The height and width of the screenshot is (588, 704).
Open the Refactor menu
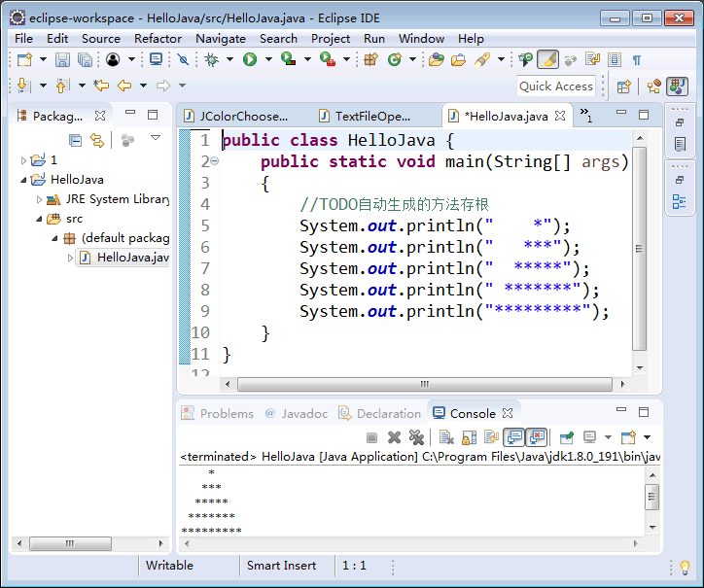click(x=158, y=38)
